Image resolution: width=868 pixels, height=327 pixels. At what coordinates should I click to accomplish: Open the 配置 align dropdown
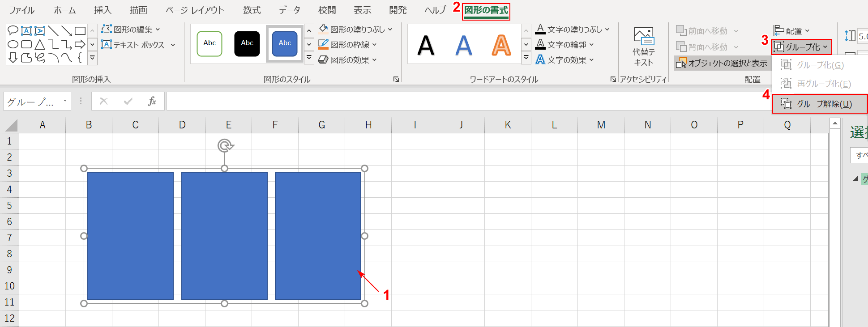coord(791,31)
